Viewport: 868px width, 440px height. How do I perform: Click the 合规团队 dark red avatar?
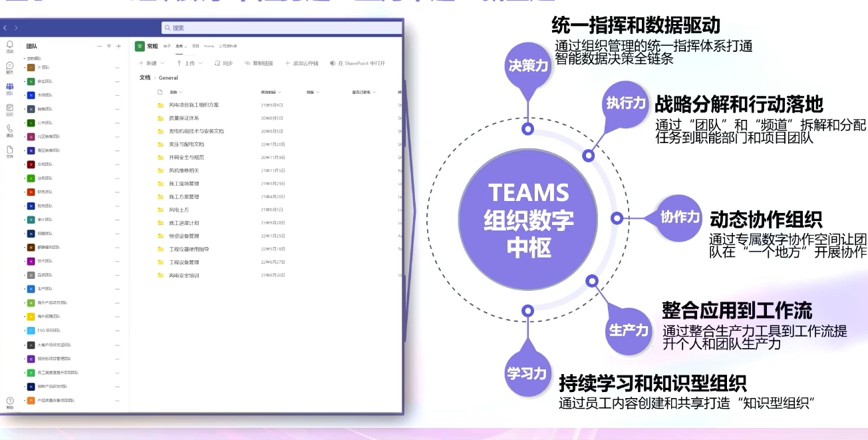click(31, 164)
